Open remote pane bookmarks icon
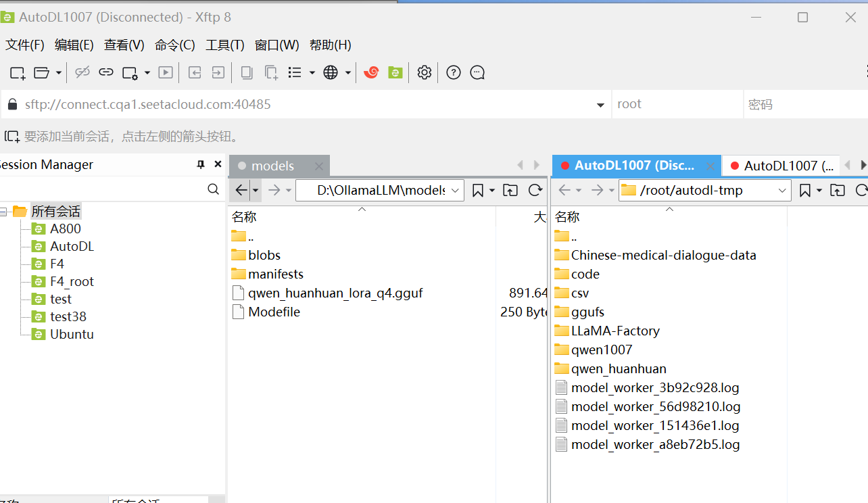 [805, 191]
